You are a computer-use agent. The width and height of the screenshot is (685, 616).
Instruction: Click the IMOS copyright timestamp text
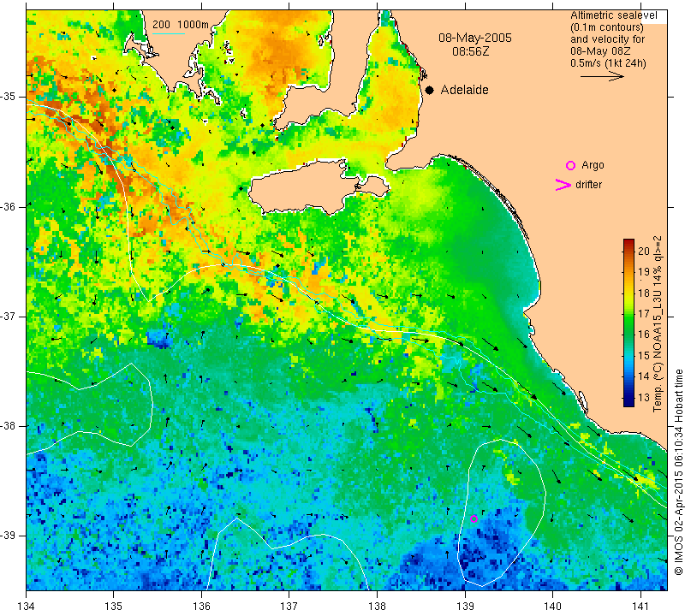[678, 471]
